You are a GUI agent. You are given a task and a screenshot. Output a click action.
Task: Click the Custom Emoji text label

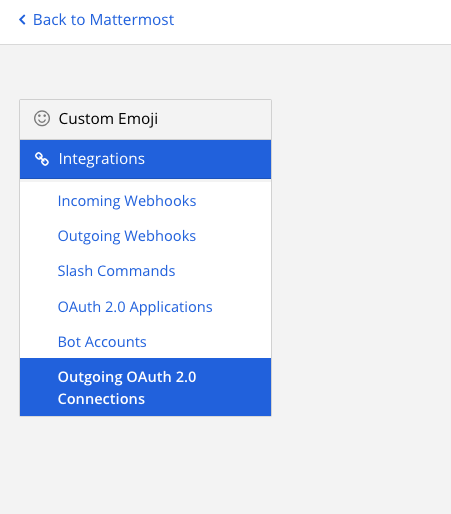tap(108, 119)
